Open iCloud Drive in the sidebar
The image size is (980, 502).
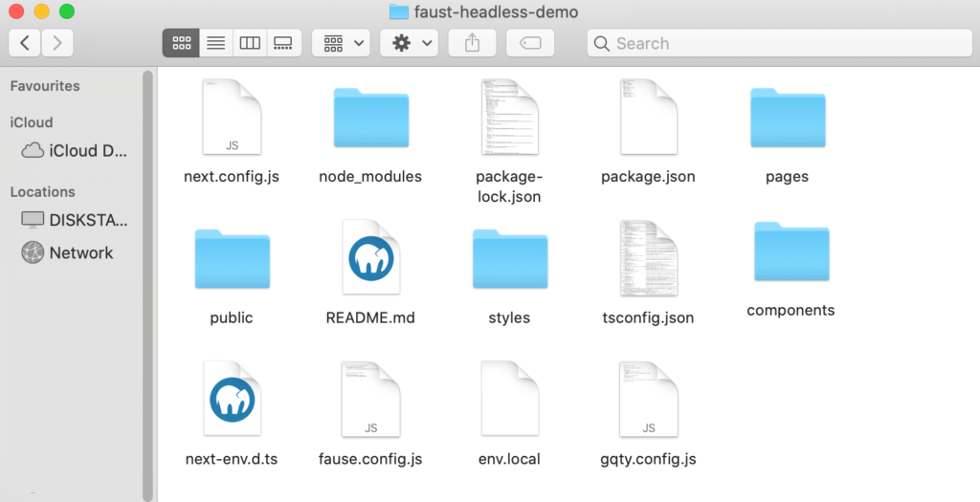click(x=74, y=150)
